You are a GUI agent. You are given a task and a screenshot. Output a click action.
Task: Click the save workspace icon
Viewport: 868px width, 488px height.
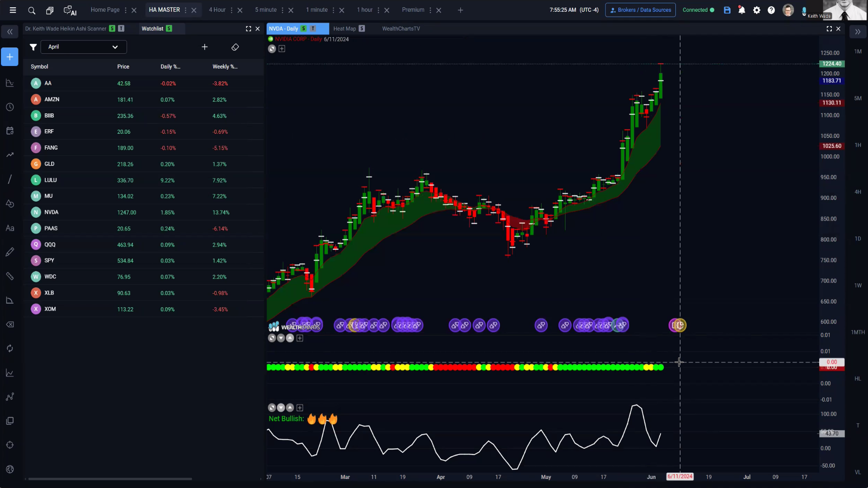727,10
